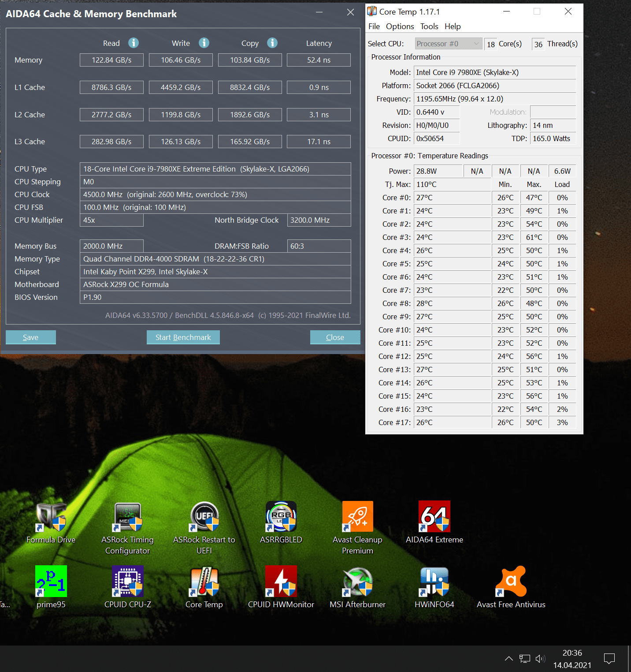Click the North Bridge Clock 3200.0 MHz field
This screenshot has width=631, height=672.
(319, 220)
